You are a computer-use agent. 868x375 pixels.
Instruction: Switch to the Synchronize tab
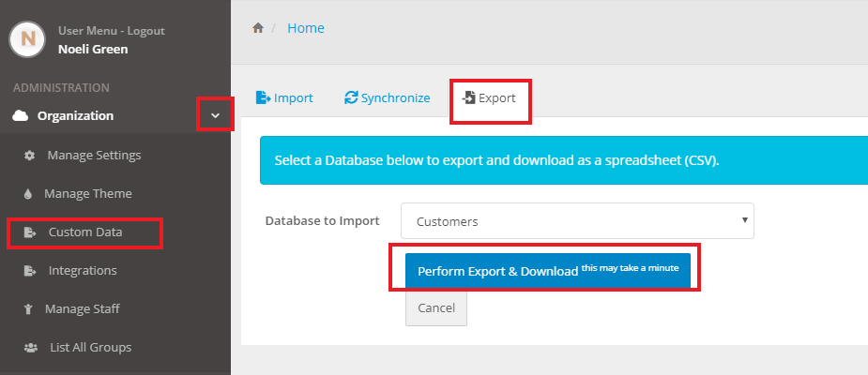tap(387, 97)
